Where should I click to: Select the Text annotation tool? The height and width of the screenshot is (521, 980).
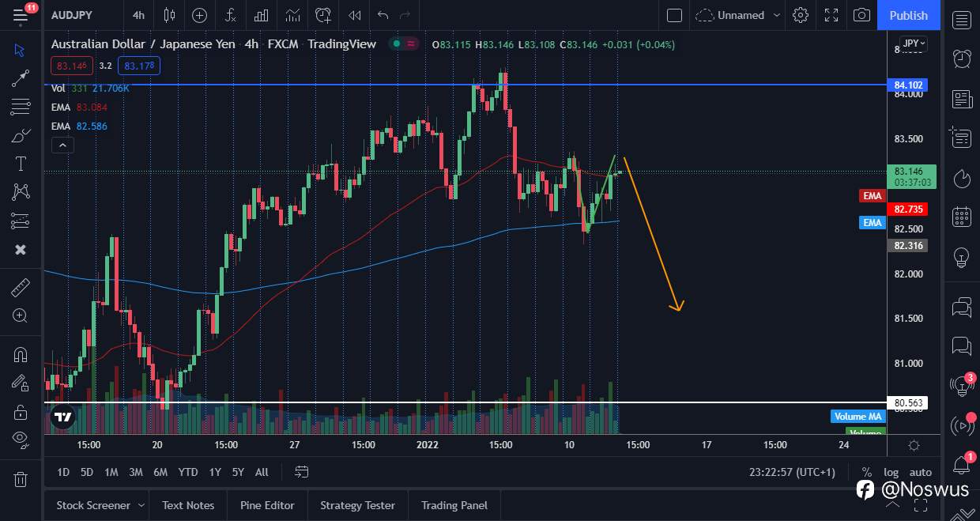[20, 163]
